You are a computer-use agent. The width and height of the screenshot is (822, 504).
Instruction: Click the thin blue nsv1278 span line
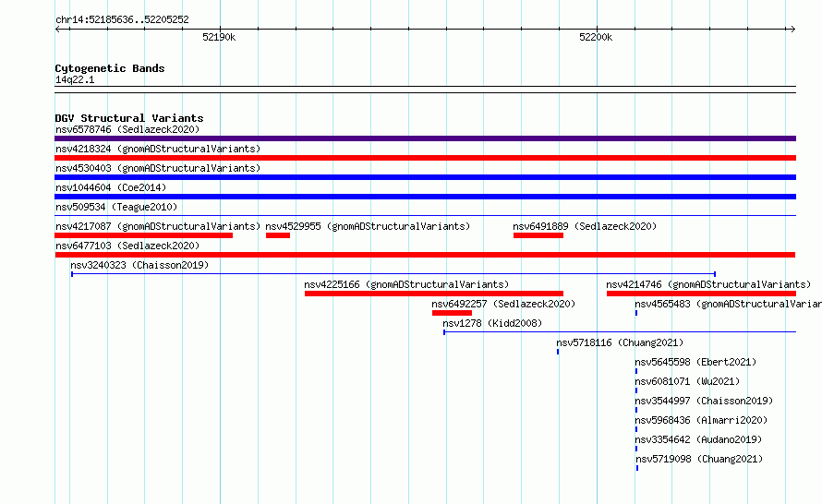pyautogui.click(x=620, y=332)
